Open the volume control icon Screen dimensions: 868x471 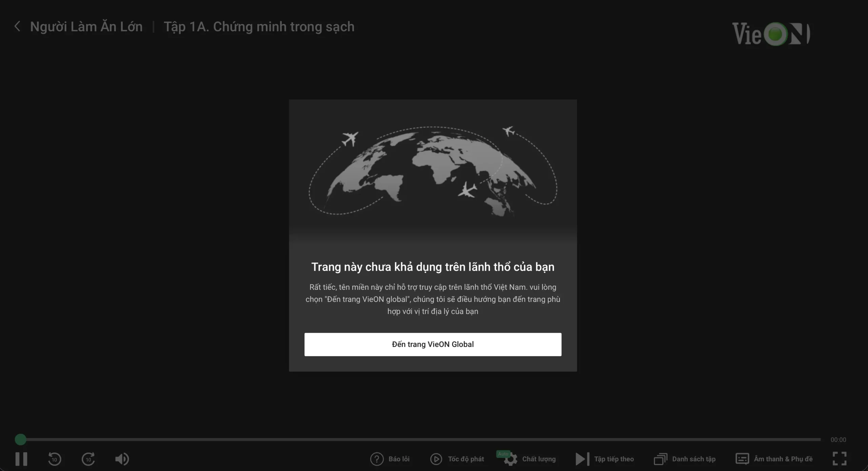tap(122, 459)
